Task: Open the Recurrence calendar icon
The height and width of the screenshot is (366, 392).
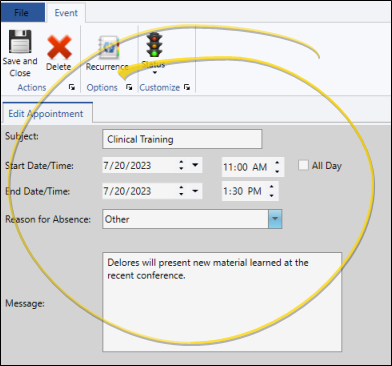Action: (109, 48)
